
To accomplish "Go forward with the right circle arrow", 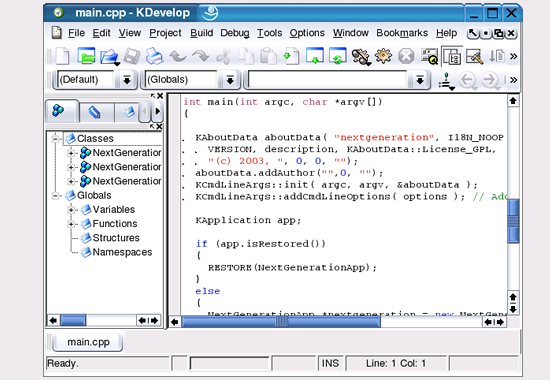I will click(x=490, y=80).
